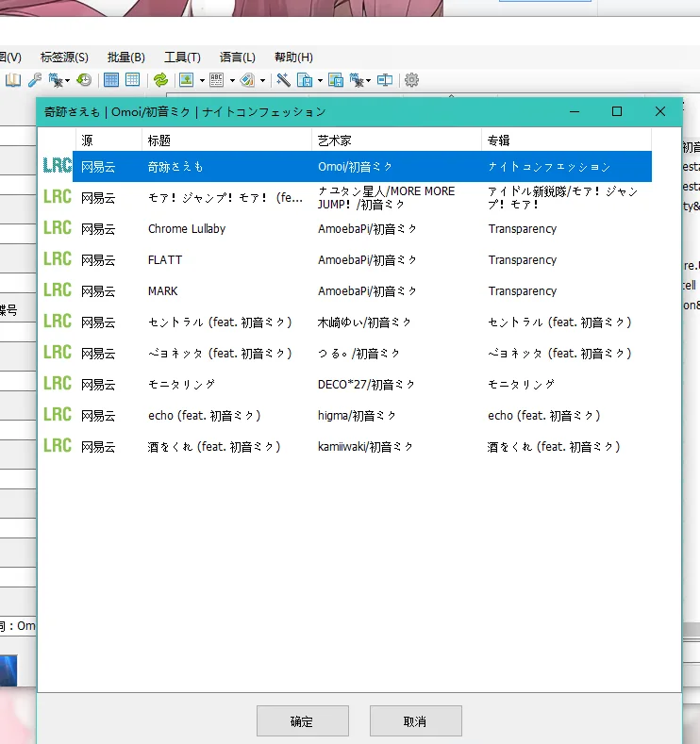Click the first Simplified-Traditional Chinese conversion icon

click(x=56, y=80)
